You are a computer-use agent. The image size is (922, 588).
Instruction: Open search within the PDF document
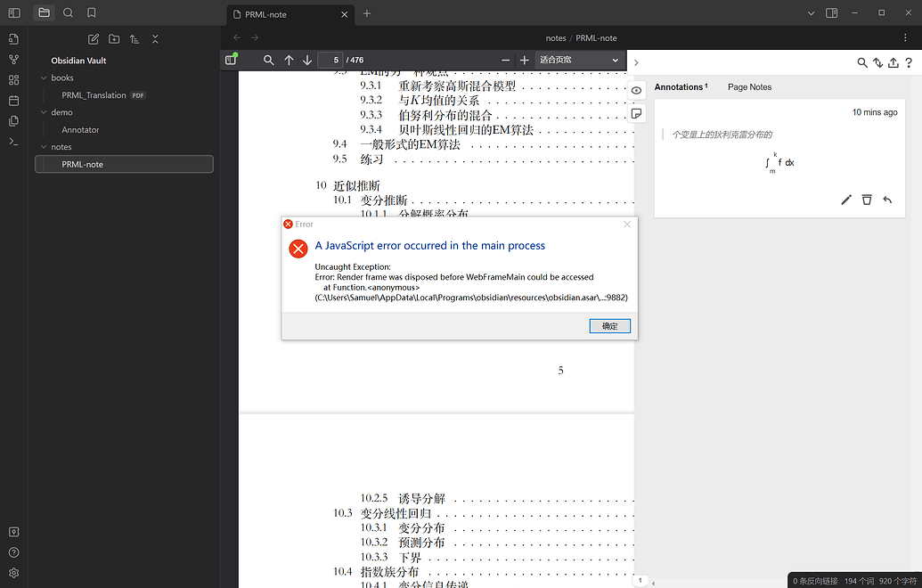click(x=269, y=60)
